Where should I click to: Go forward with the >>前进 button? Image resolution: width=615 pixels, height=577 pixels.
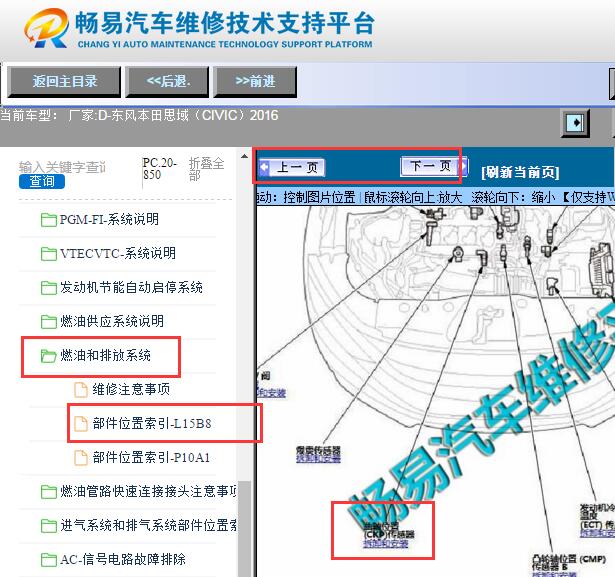255,82
